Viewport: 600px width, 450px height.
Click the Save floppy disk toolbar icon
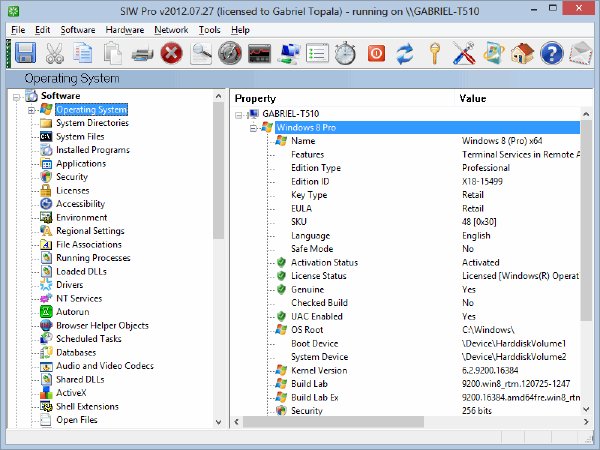[26, 53]
